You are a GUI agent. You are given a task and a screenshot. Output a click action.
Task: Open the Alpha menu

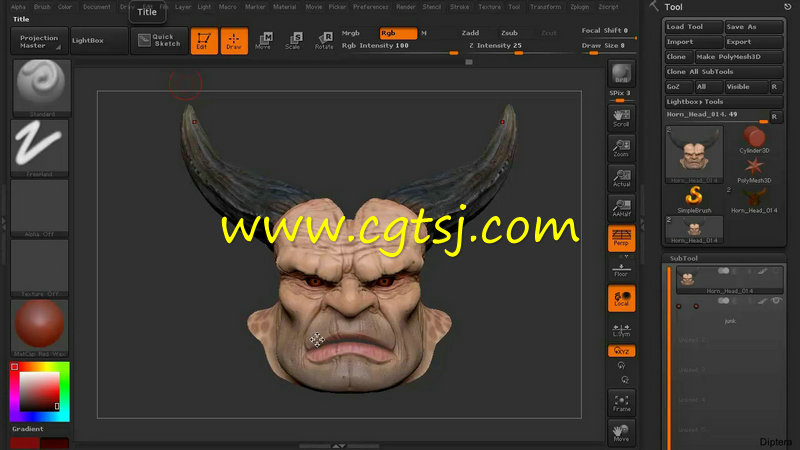tap(18, 7)
